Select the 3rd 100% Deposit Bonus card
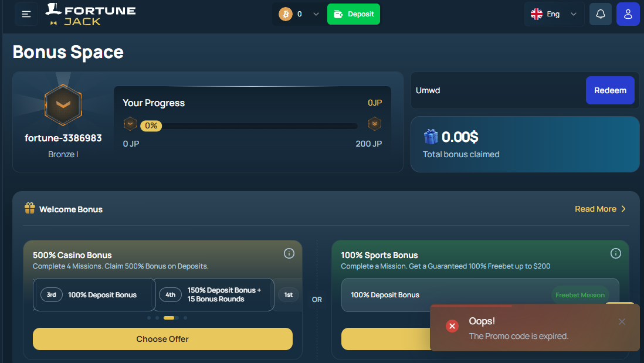Image resolution: width=644 pixels, height=363 pixels. coord(94,295)
